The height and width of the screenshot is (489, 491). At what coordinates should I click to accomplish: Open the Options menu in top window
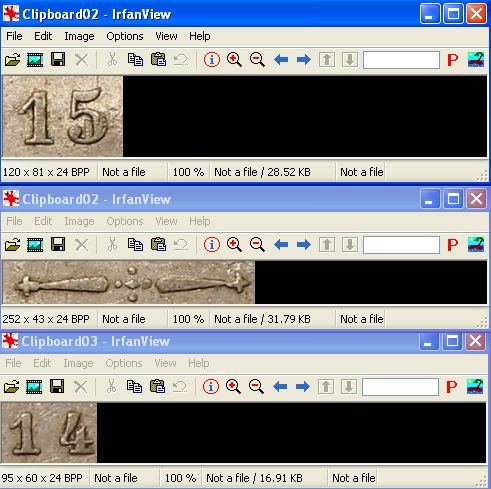click(125, 36)
